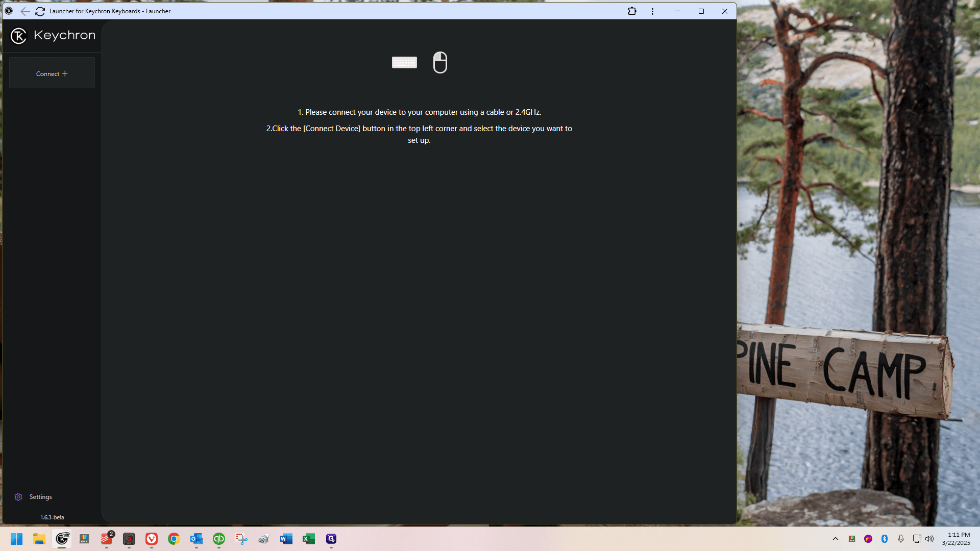Open QuickBooks from the taskbar
The width and height of the screenshot is (980, 551).
[x=219, y=539]
